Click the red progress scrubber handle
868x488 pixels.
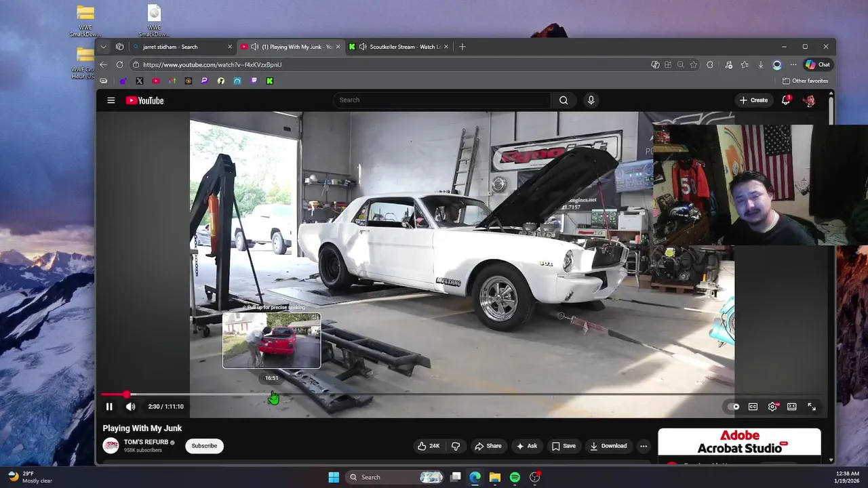click(126, 394)
